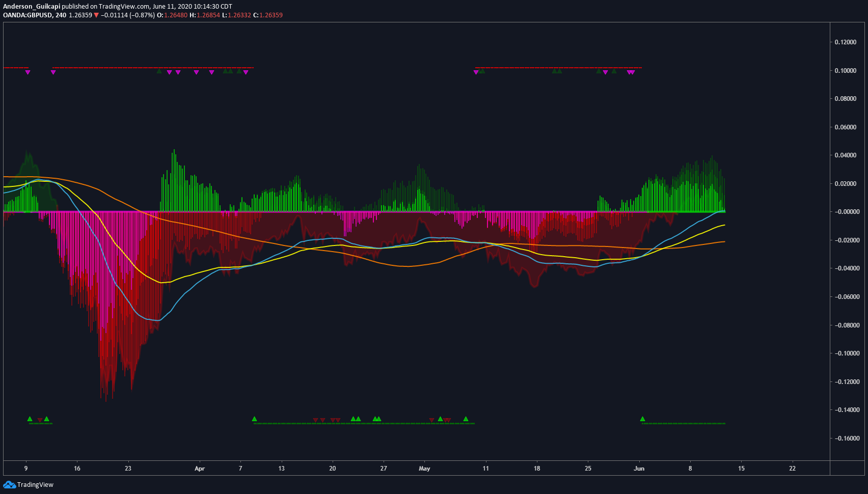The image size is (868, 494).
Task: Click the red down-arrow price change icon
Action: tap(96, 15)
